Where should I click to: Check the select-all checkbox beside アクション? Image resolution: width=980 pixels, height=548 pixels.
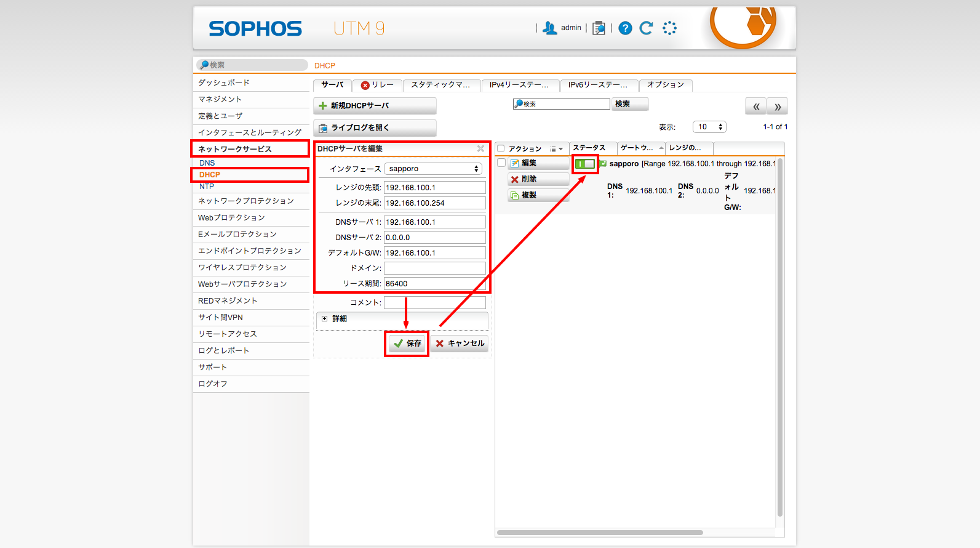tap(501, 148)
